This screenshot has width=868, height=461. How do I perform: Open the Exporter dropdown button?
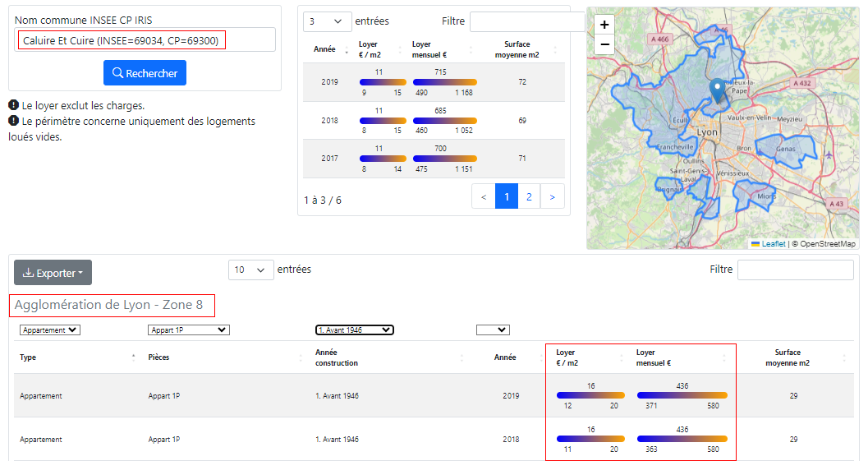pos(53,273)
